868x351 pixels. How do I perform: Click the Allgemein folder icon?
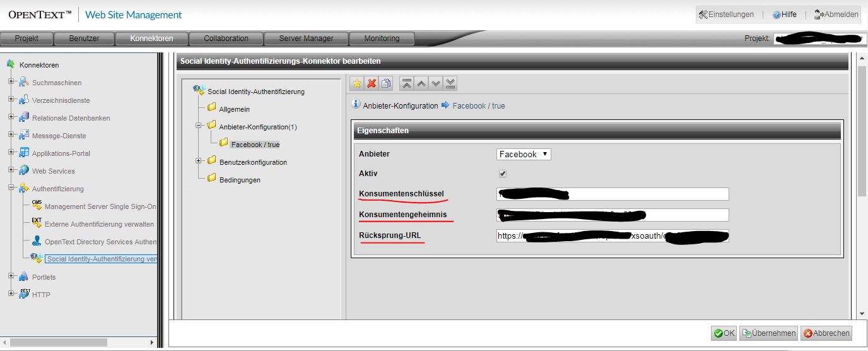pyautogui.click(x=212, y=108)
